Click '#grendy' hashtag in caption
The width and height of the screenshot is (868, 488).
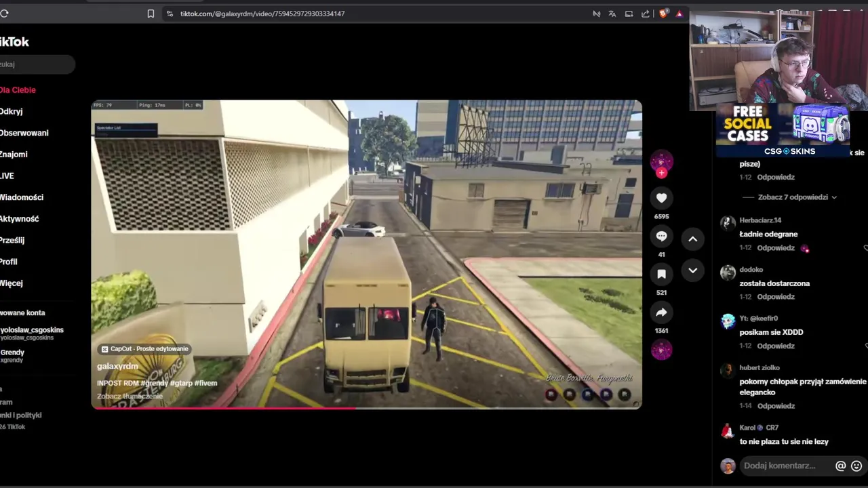[x=155, y=384]
